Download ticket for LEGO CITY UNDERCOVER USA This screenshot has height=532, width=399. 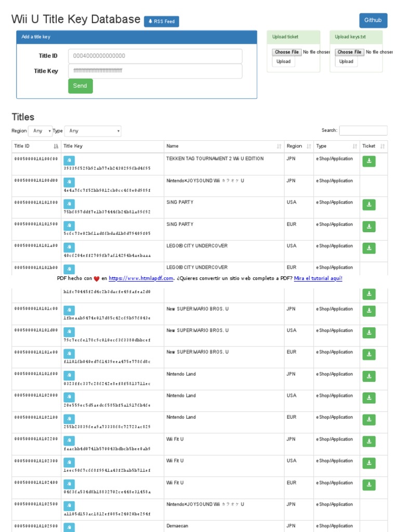(369, 248)
